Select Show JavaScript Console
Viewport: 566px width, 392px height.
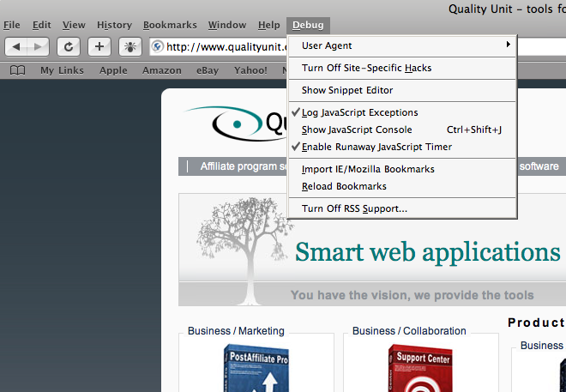(x=357, y=130)
